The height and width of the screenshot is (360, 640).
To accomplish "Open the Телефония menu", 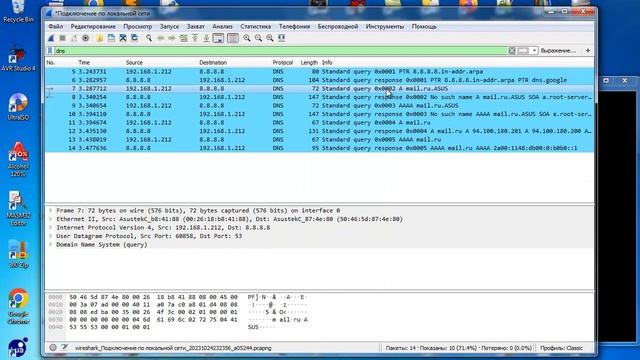I will pos(294,27).
